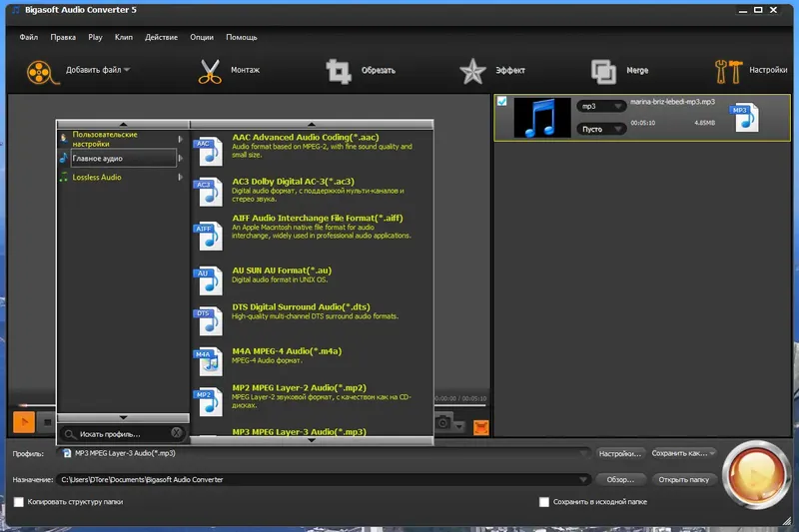Click the orange play button in preview
Screen dimensions: 799x532
coord(24,422)
